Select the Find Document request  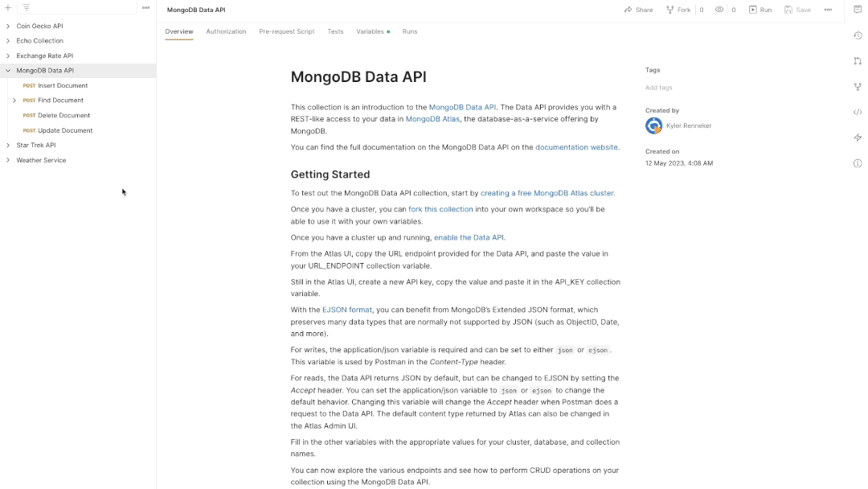pyautogui.click(x=60, y=101)
